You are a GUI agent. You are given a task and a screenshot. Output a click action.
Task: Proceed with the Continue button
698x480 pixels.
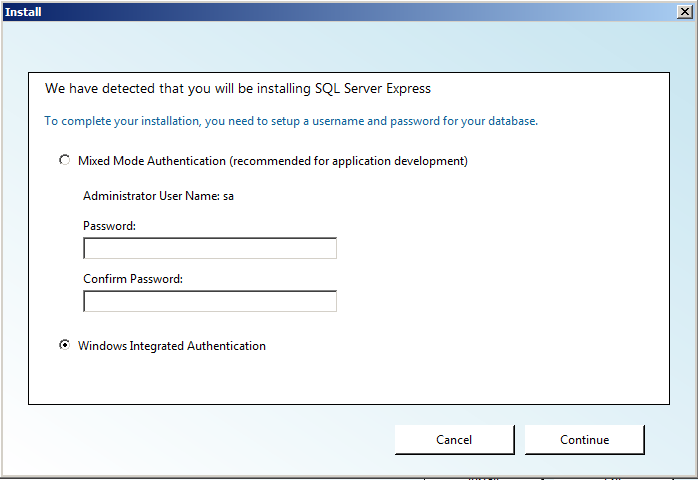pos(584,439)
